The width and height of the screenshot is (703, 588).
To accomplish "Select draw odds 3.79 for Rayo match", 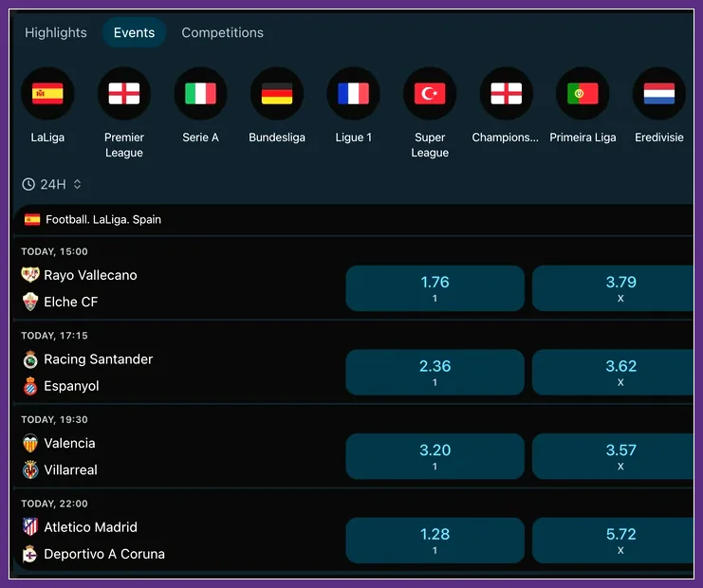I will [613, 288].
